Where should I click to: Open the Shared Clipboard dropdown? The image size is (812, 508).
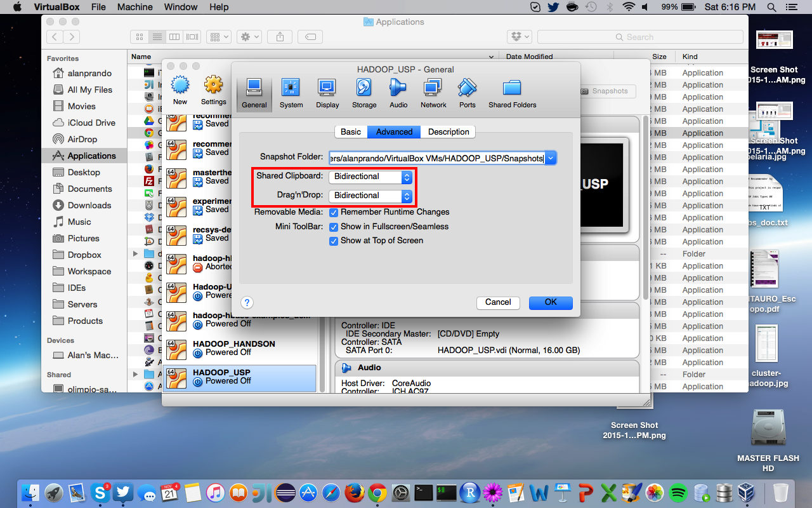pyautogui.click(x=370, y=177)
